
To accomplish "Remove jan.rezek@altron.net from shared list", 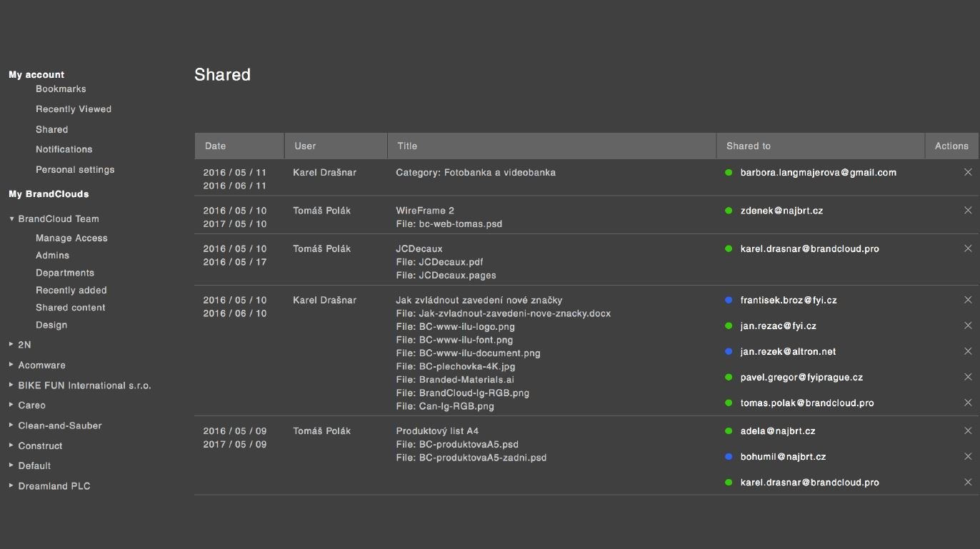I will tap(968, 351).
